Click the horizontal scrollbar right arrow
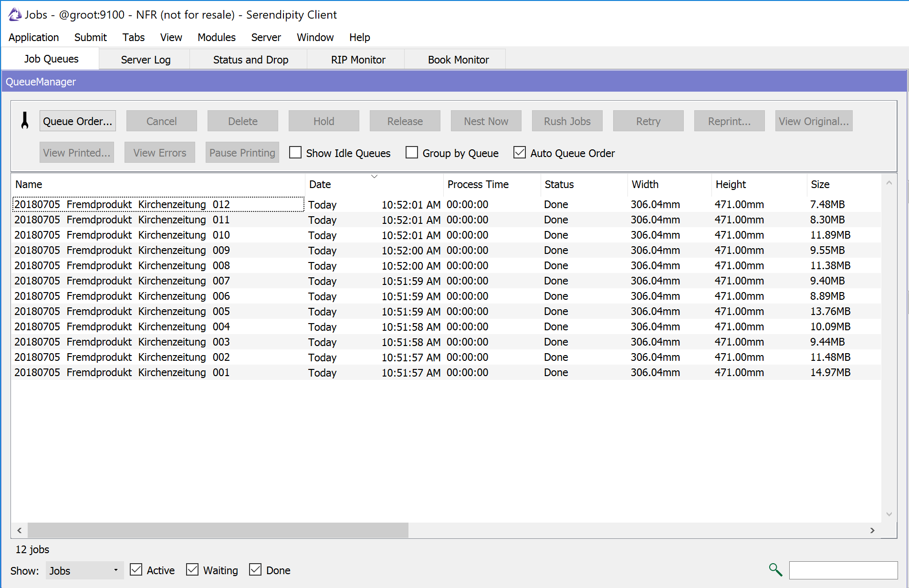Viewport: 909px width, 588px height. (872, 530)
